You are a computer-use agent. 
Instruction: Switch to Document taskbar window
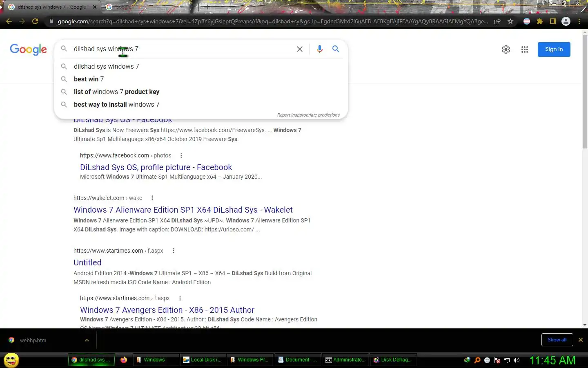tap(298, 360)
